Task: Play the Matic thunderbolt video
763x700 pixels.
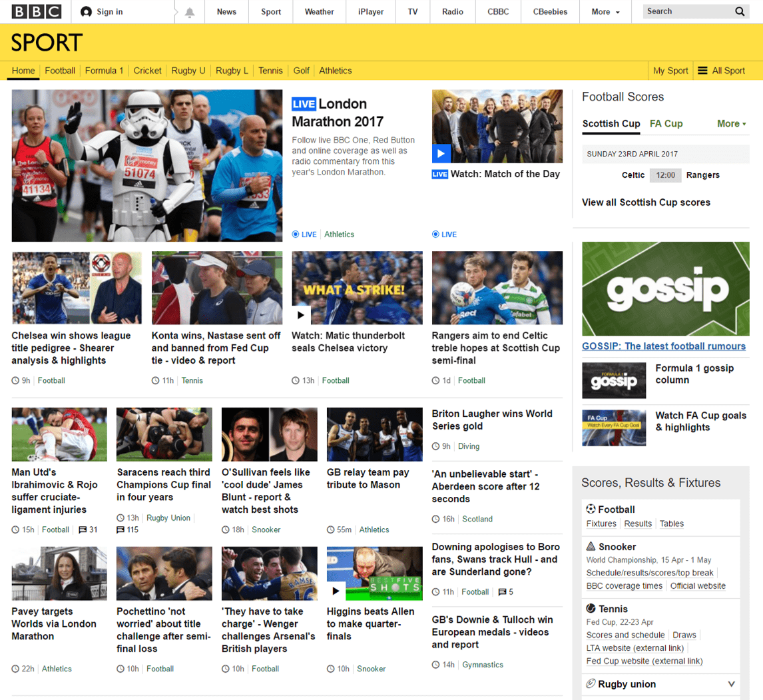Action: (301, 315)
